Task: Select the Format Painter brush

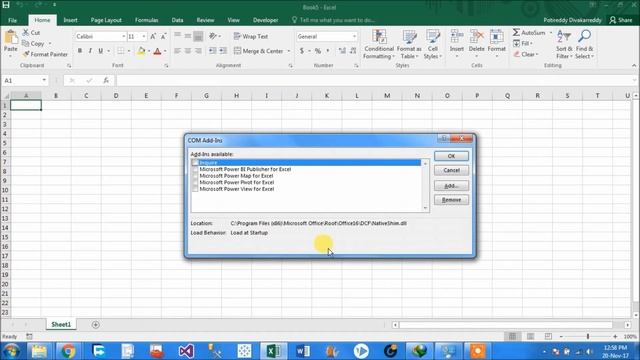Action: click(26, 54)
